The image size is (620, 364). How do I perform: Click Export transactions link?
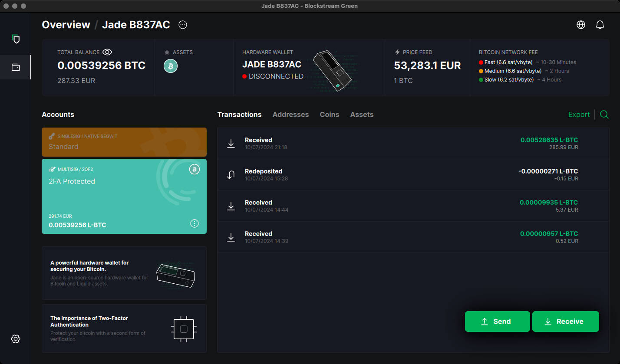tap(579, 115)
